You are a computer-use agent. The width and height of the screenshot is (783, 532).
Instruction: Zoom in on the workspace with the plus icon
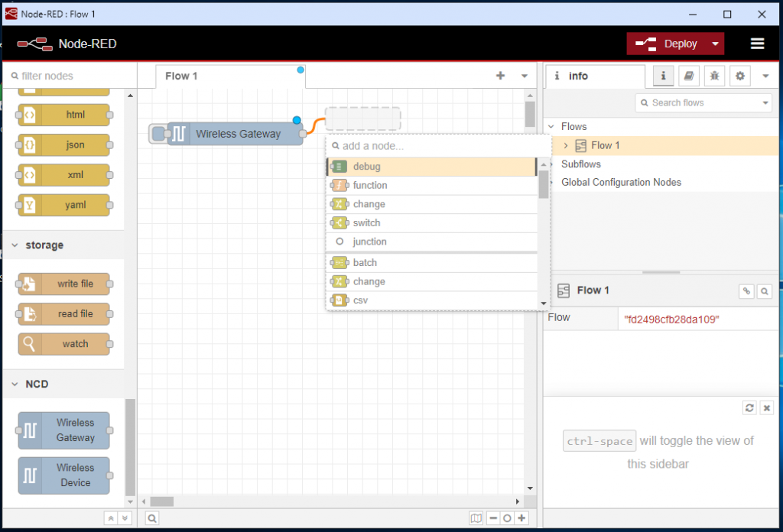(521, 518)
